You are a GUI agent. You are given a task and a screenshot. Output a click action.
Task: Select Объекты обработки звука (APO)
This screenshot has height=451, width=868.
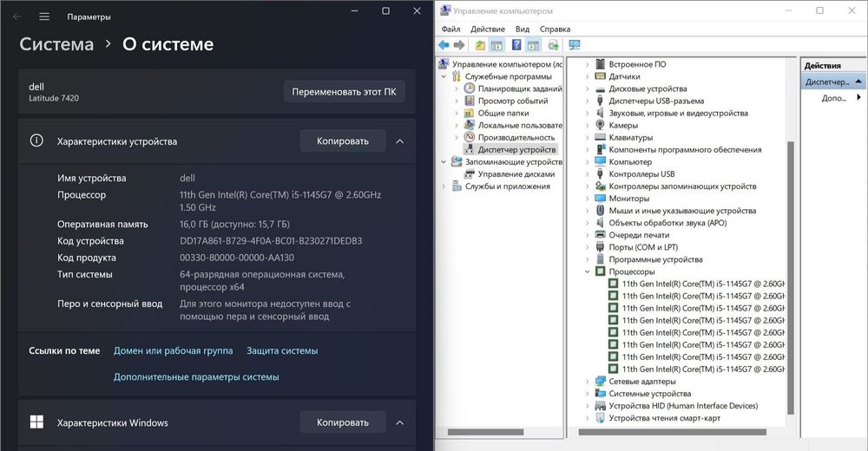[x=667, y=222]
